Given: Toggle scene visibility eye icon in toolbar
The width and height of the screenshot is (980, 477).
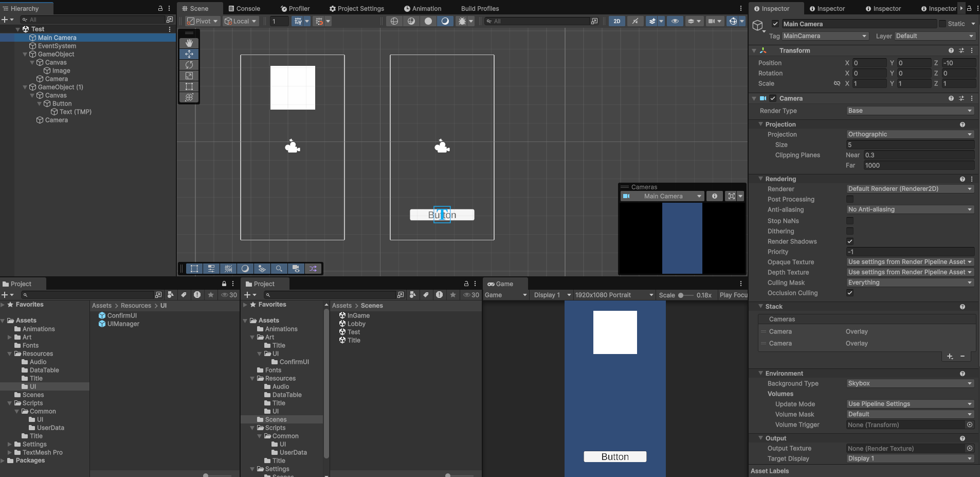Looking at the screenshot, I should 675,21.
